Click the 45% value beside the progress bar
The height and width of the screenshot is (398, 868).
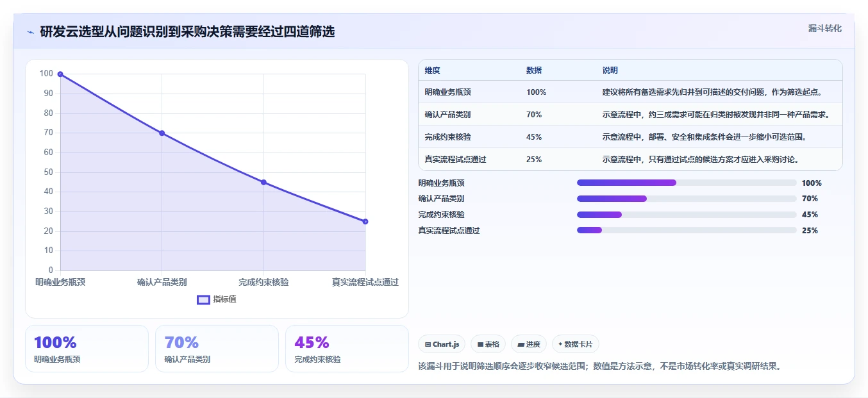click(x=810, y=215)
